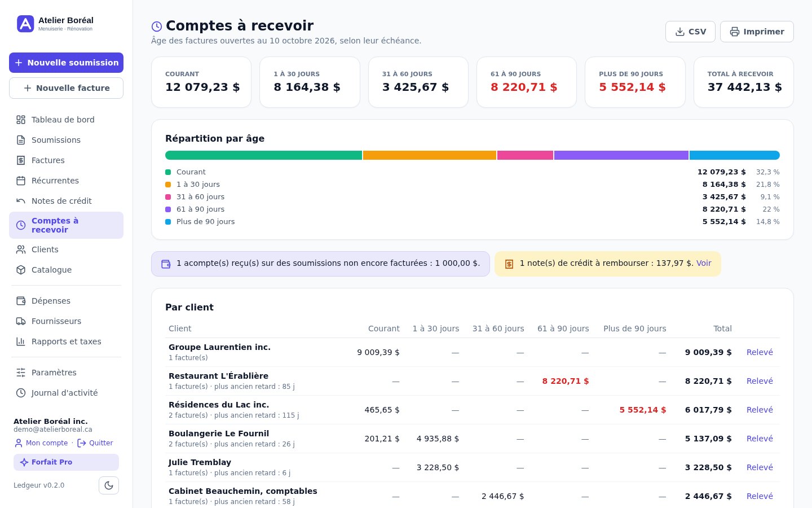812x508 pixels.
Task: Click the 4 935,88 $ cell for Boulangerie
Action: [438, 439]
